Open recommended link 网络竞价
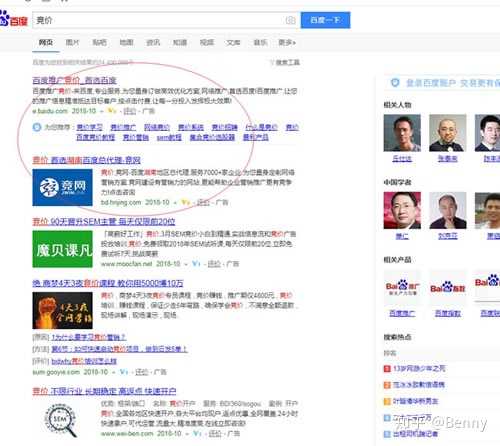Screen dimensions: 500x446 tap(157, 127)
